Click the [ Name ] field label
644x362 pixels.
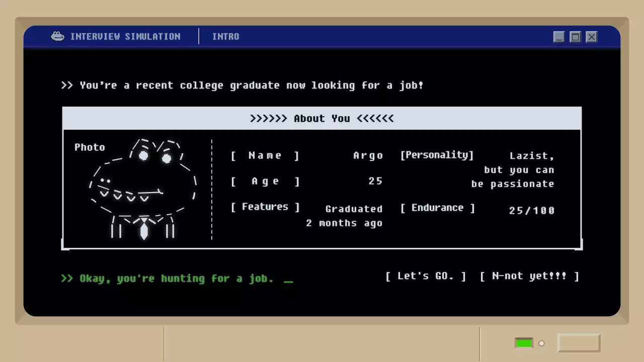(x=265, y=155)
